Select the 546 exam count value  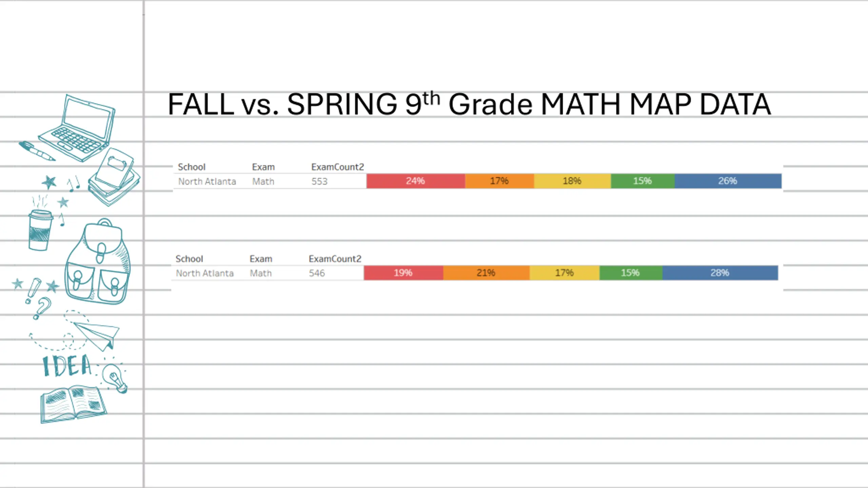point(317,273)
